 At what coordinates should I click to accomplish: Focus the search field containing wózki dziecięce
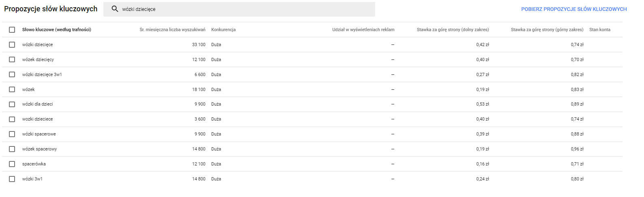(239, 9)
